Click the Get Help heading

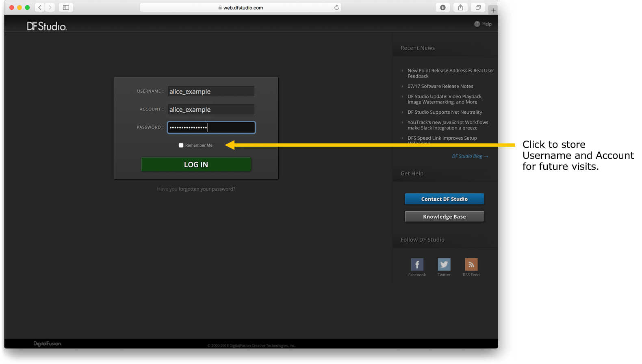[412, 173]
